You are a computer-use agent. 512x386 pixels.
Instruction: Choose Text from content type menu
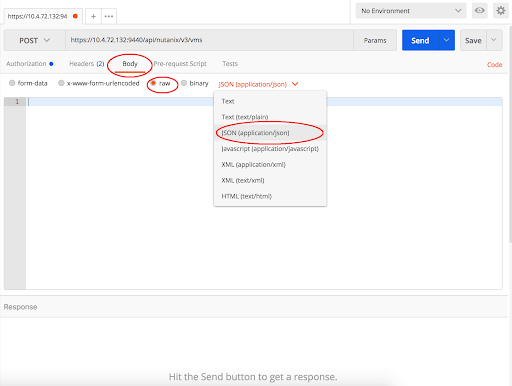coord(270,101)
